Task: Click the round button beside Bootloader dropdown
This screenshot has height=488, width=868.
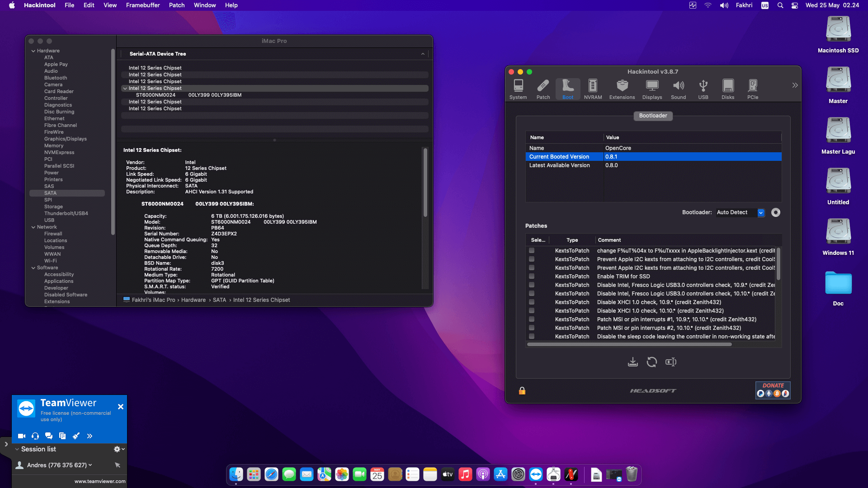Action: click(x=776, y=212)
